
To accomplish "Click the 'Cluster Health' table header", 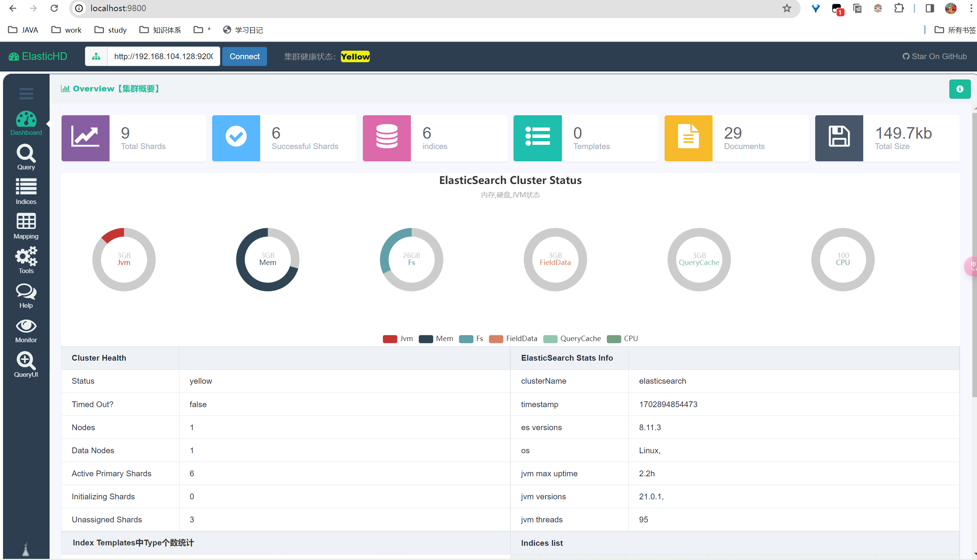I will pos(98,358).
